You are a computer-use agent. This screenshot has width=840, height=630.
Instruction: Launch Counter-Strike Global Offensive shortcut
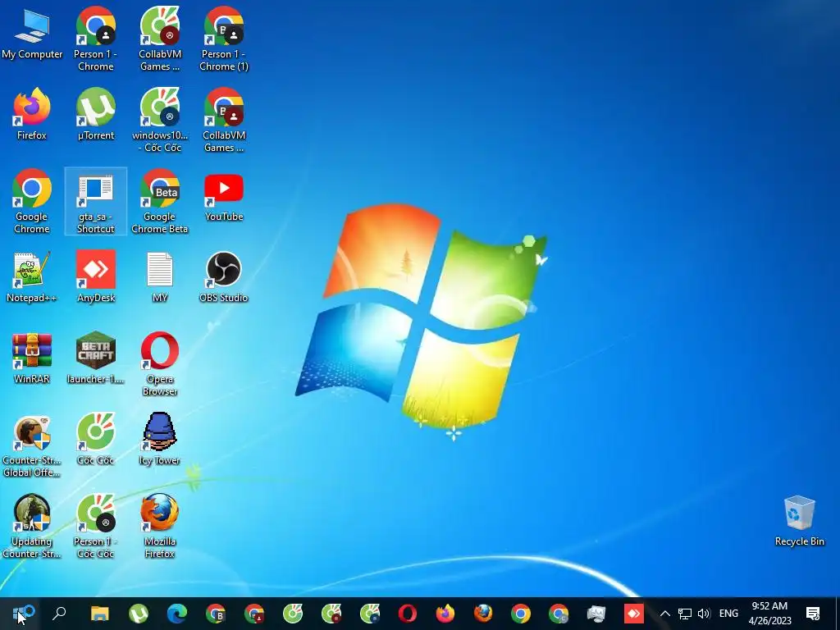pyautogui.click(x=32, y=445)
